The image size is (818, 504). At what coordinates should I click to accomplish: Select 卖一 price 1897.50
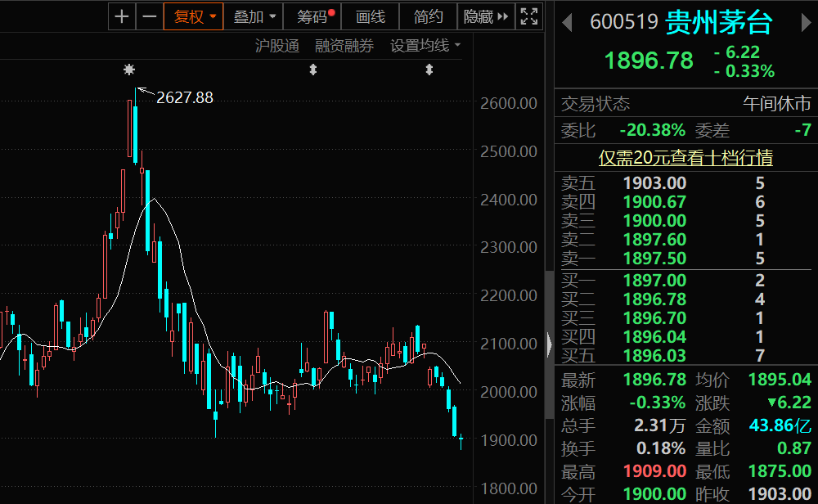(654, 259)
